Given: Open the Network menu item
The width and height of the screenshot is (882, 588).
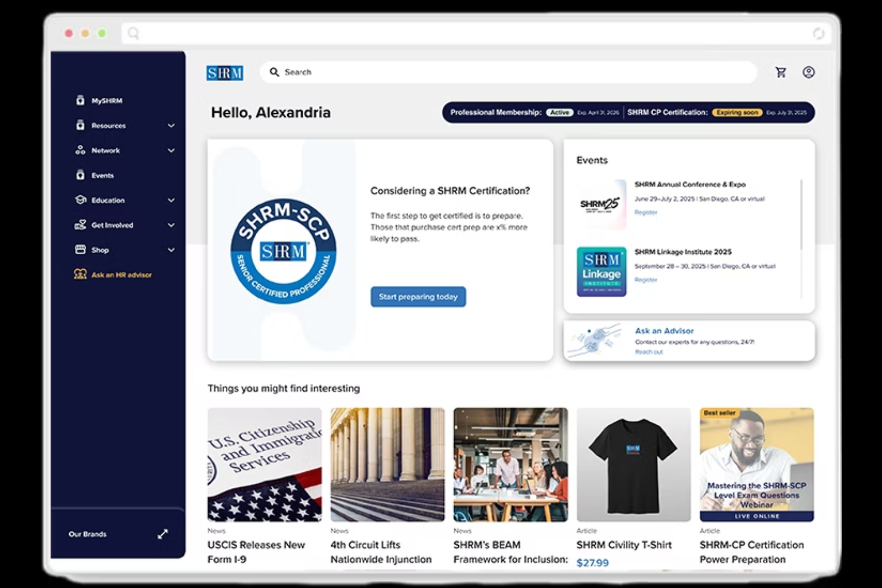Looking at the screenshot, I should point(107,150).
